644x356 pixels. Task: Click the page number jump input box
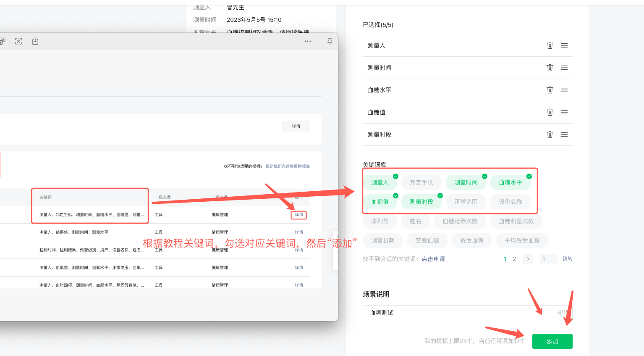(x=547, y=259)
